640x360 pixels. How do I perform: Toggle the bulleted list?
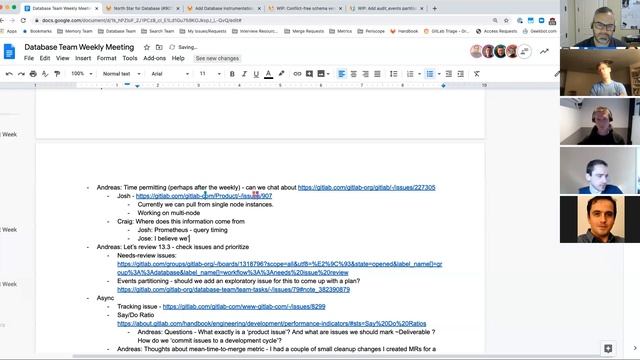[430, 74]
